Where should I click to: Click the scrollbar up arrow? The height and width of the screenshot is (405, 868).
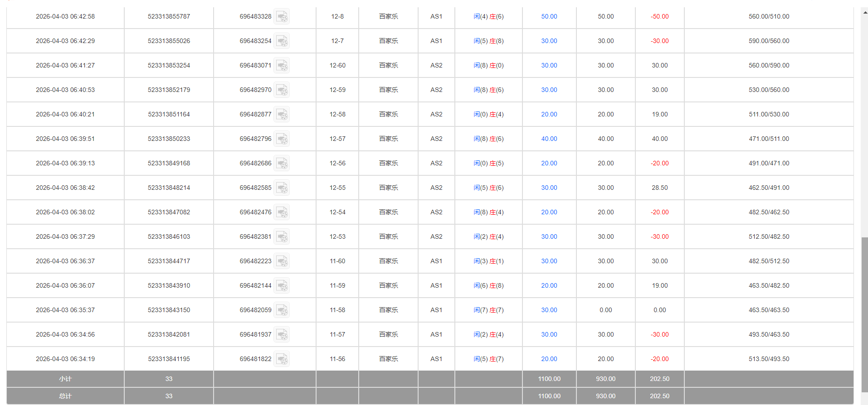[864, 12]
